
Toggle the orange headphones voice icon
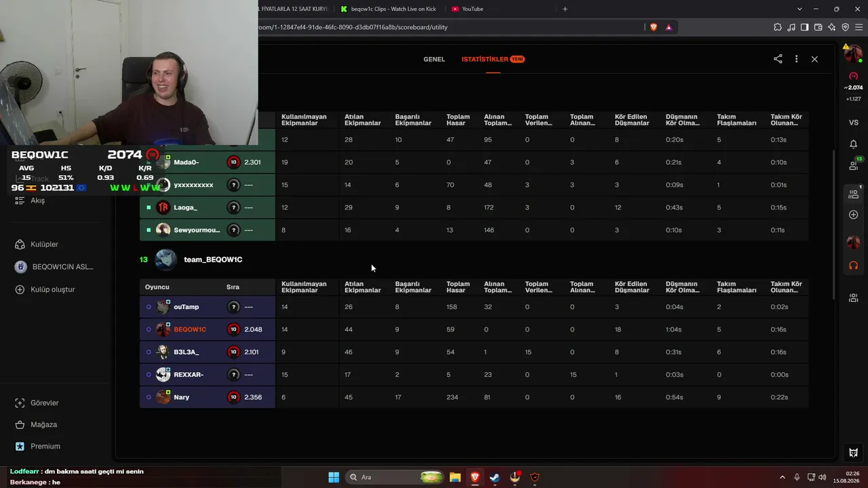pyautogui.click(x=854, y=265)
